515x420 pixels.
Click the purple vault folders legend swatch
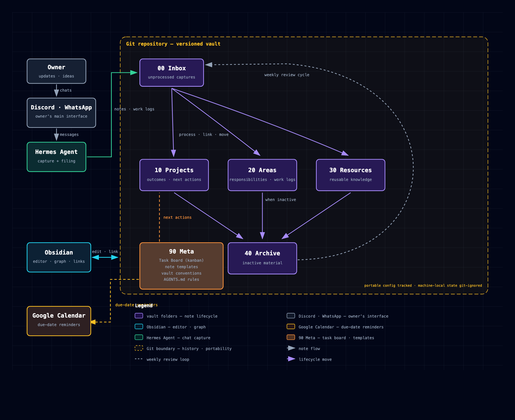tap(139, 316)
